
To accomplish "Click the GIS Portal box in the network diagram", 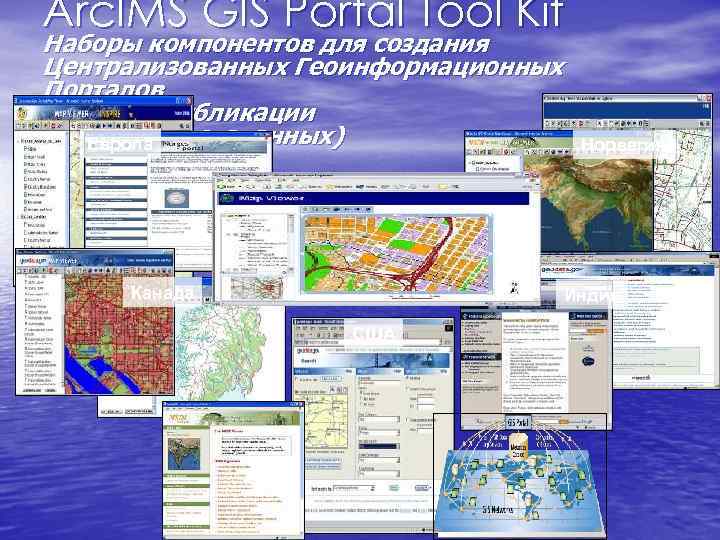I will point(518,422).
